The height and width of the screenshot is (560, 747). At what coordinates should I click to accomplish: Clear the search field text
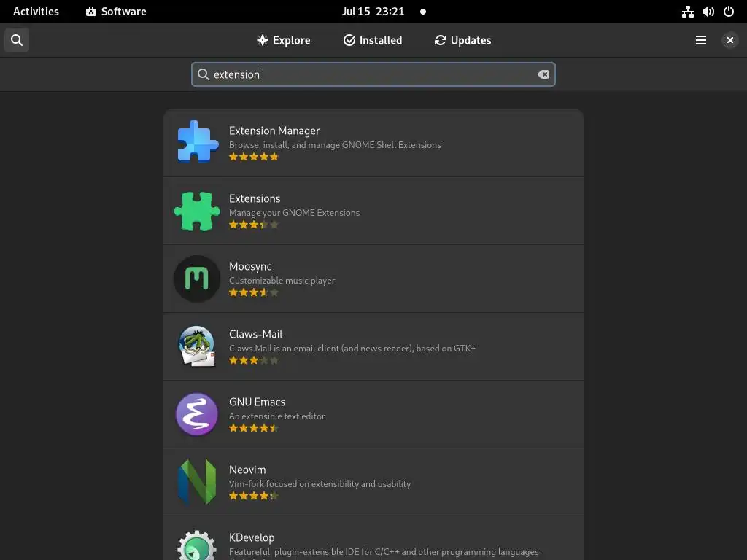(x=543, y=74)
